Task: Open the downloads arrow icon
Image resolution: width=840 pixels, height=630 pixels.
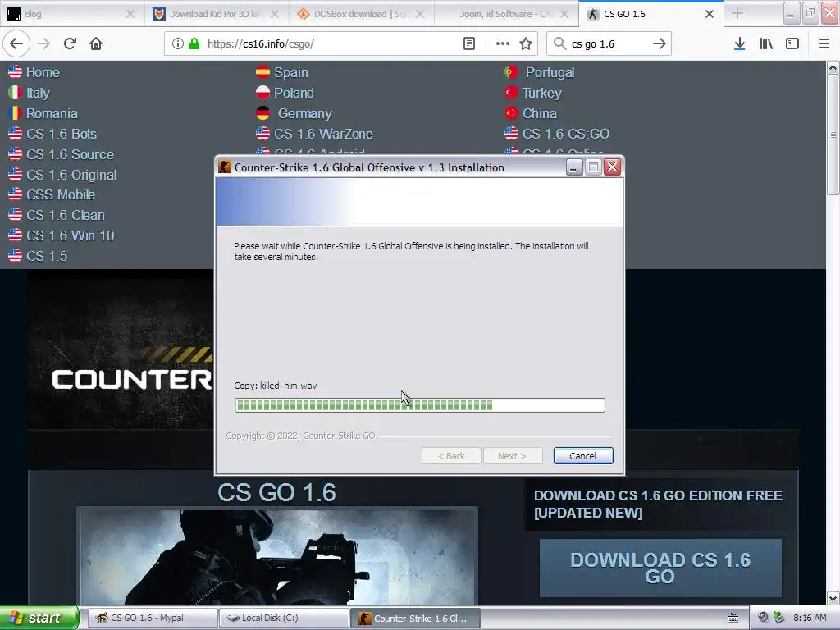Action: [x=740, y=44]
